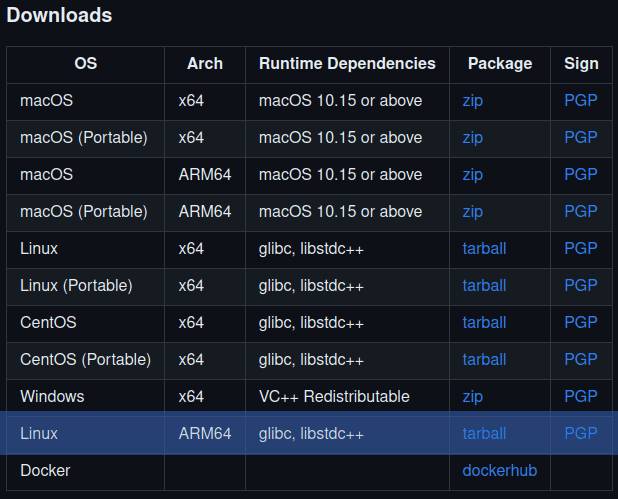Open PGP signature for CentOS (Portable)

(x=581, y=360)
